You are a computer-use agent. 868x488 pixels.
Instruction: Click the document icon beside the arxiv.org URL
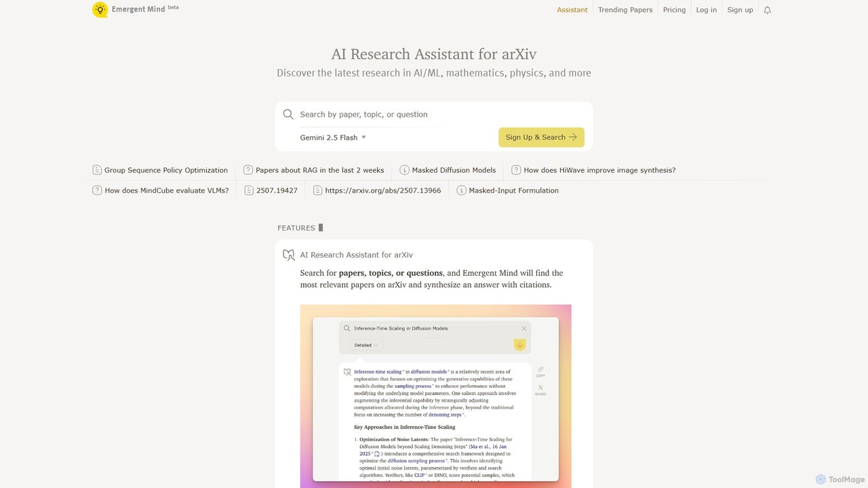click(x=317, y=190)
